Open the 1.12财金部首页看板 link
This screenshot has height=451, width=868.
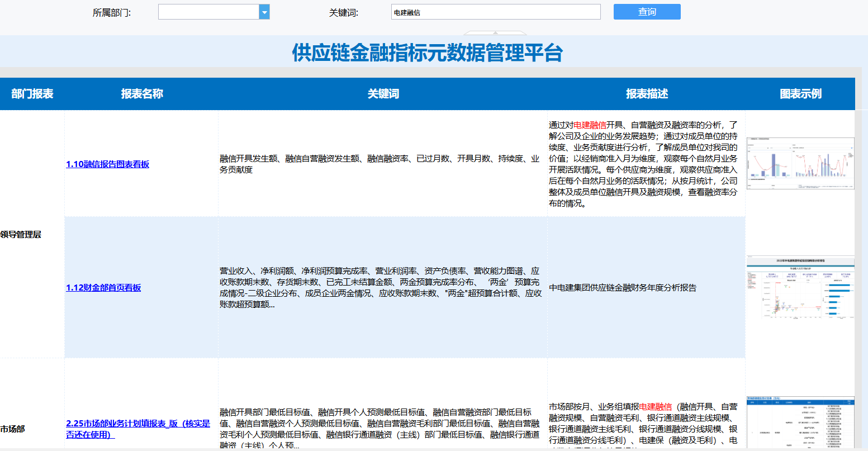point(104,288)
